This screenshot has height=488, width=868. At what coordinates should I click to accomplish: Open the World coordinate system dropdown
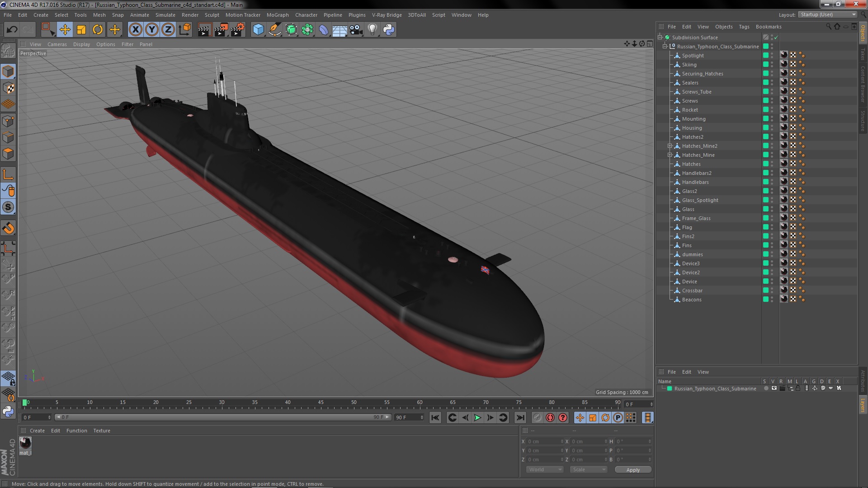click(x=545, y=469)
